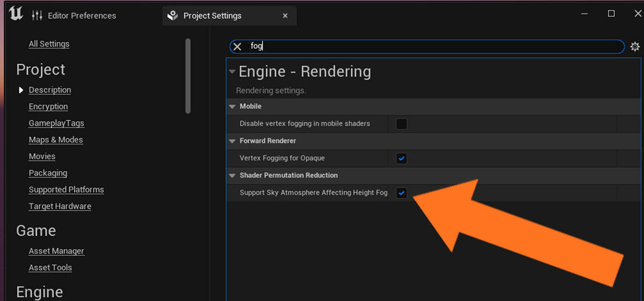Uncheck Vertex Fogging for Opaque
The width and height of the screenshot is (644, 301).
click(x=402, y=159)
